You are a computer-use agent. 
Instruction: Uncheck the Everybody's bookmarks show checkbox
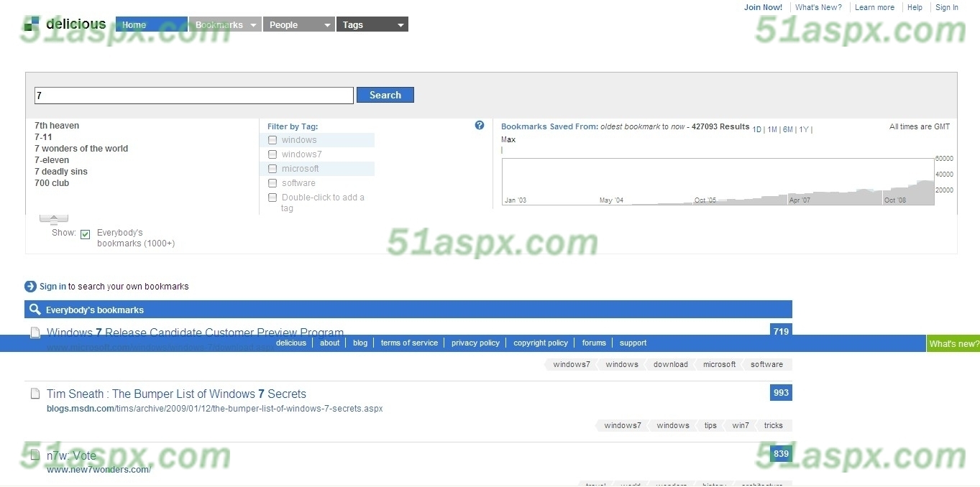point(86,234)
